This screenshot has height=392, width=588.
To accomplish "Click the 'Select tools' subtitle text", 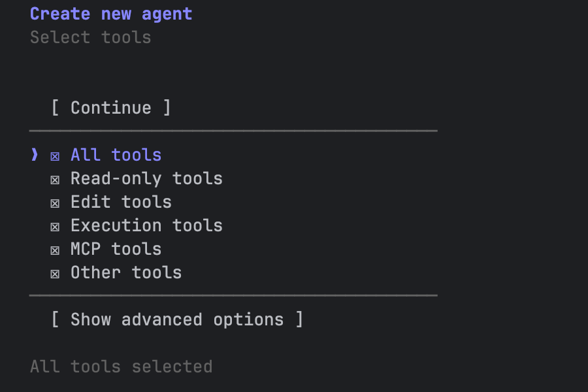I will (x=90, y=37).
